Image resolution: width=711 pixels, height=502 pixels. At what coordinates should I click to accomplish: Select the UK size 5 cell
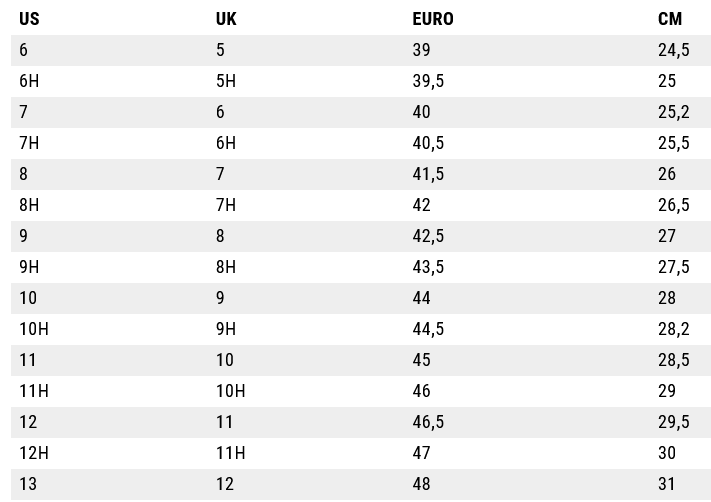[220, 50]
